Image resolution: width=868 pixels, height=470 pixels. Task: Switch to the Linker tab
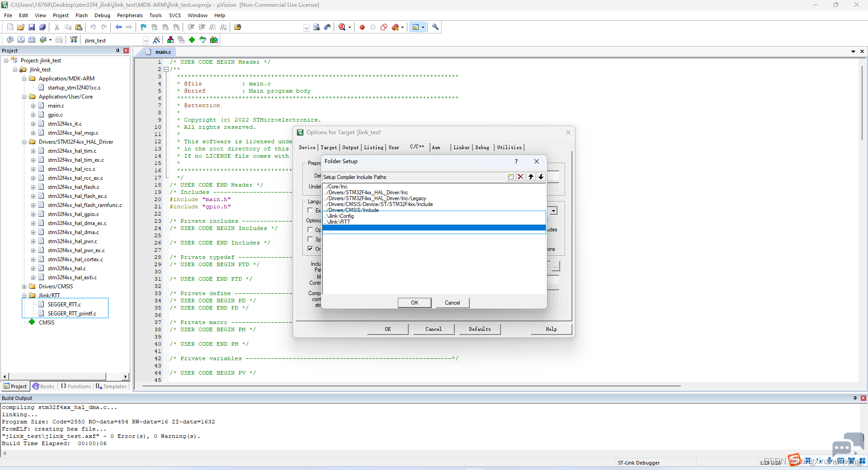tap(462, 147)
